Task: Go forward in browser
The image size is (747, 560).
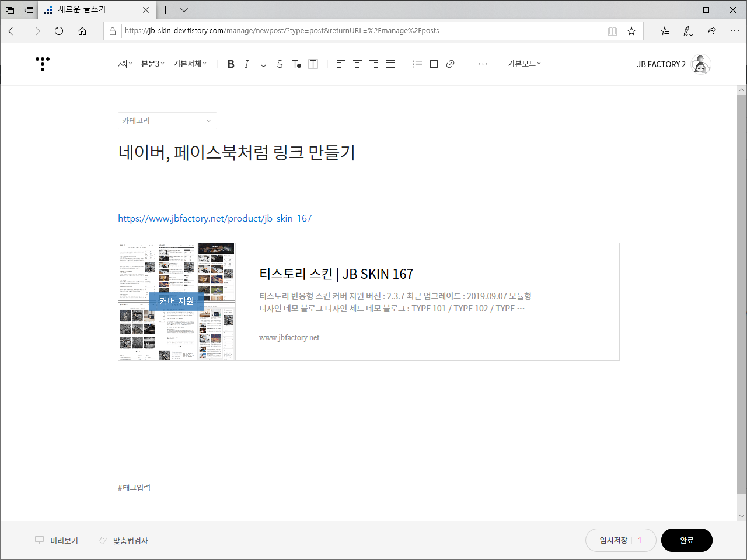Action: click(36, 31)
